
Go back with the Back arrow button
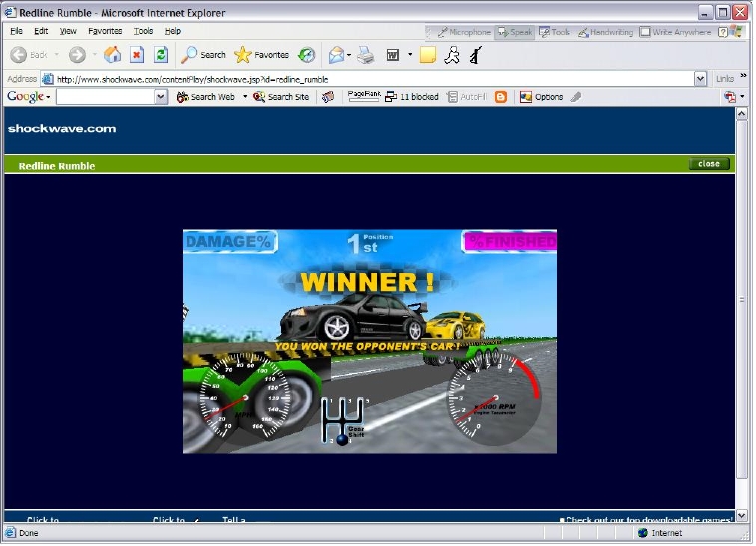click(x=29, y=55)
